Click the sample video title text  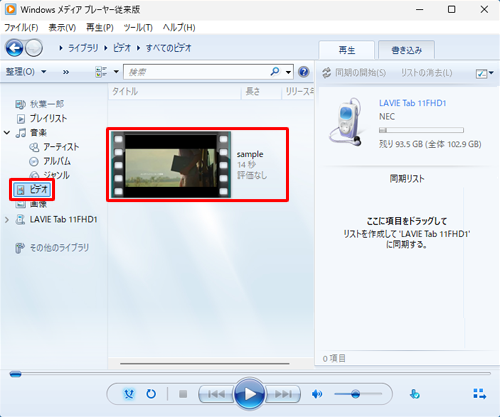pos(250,154)
